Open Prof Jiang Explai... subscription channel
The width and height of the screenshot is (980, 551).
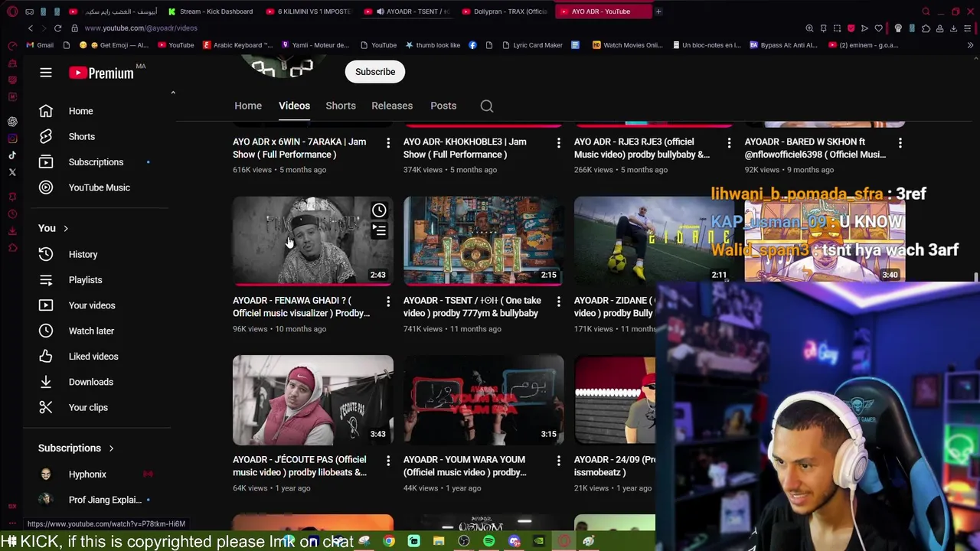coord(105,500)
